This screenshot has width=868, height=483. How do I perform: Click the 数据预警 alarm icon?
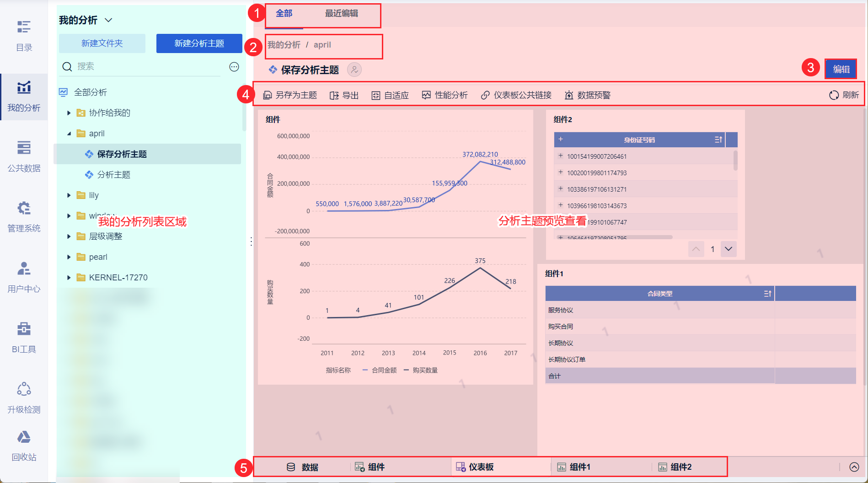tap(569, 95)
